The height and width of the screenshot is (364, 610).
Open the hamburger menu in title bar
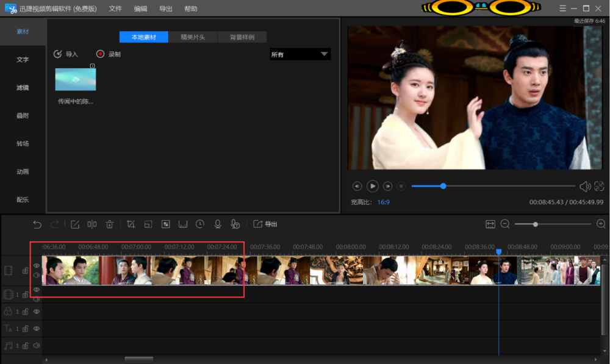[562, 8]
